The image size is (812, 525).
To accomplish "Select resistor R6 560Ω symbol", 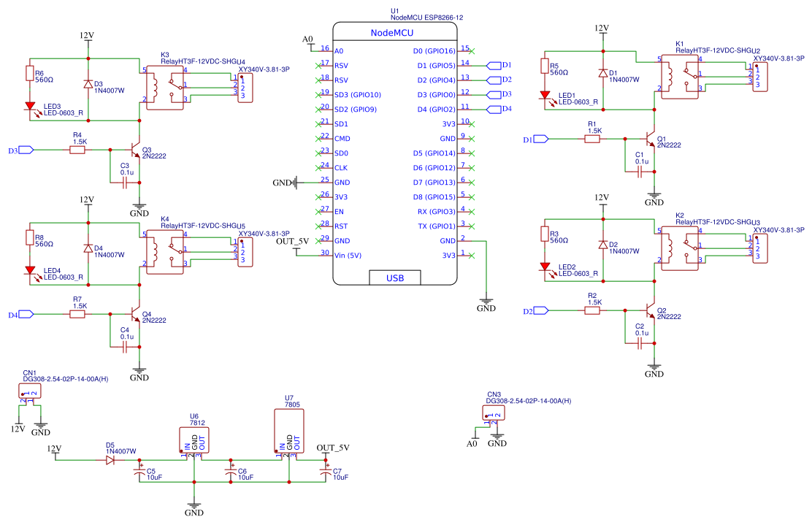I will (30, 74).
